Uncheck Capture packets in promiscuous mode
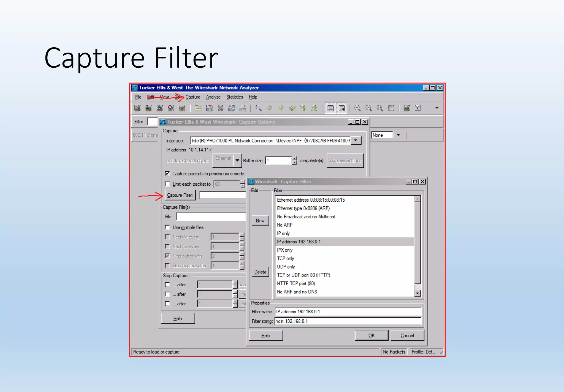The image size is (564, 392). tap(167, 174)
